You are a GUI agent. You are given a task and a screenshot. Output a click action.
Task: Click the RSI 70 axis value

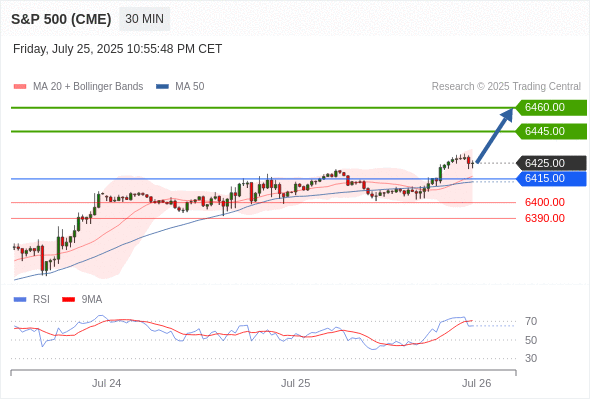pyautogui.click(x=531, y=321)
